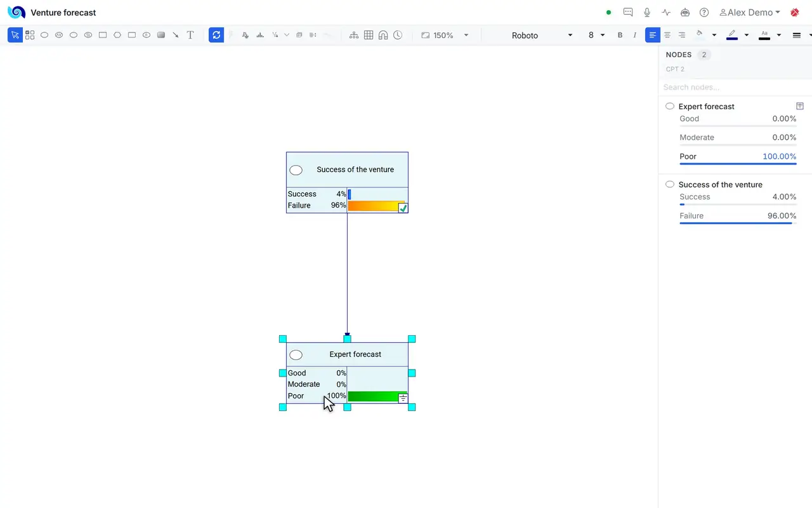
Task: Select the arrow arc drawing tool
Action: 176,35
